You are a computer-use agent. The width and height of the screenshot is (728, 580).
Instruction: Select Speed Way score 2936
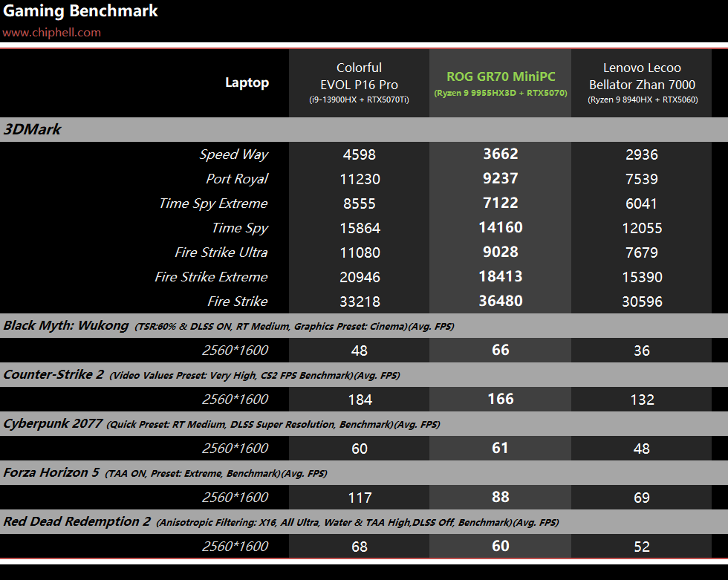[x=642, y=154]
